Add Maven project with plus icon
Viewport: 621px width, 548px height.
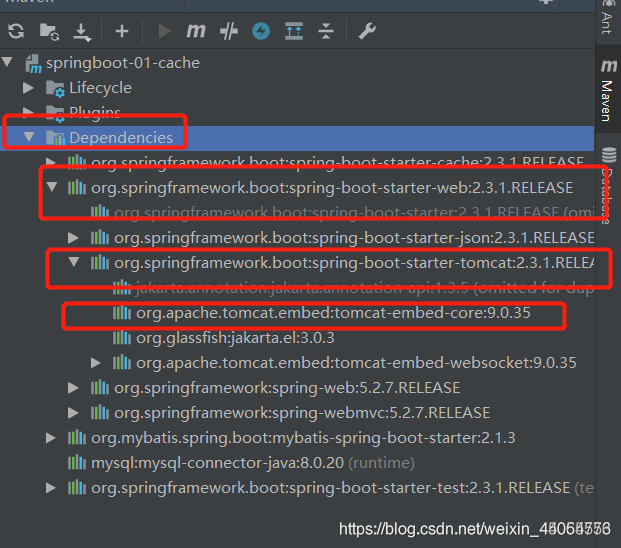(122, 31)
